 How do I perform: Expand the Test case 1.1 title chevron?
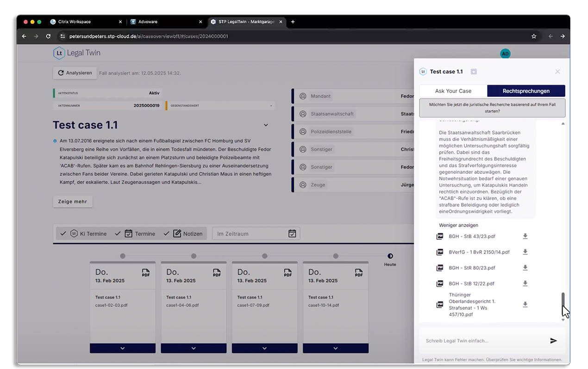point(266,125)
